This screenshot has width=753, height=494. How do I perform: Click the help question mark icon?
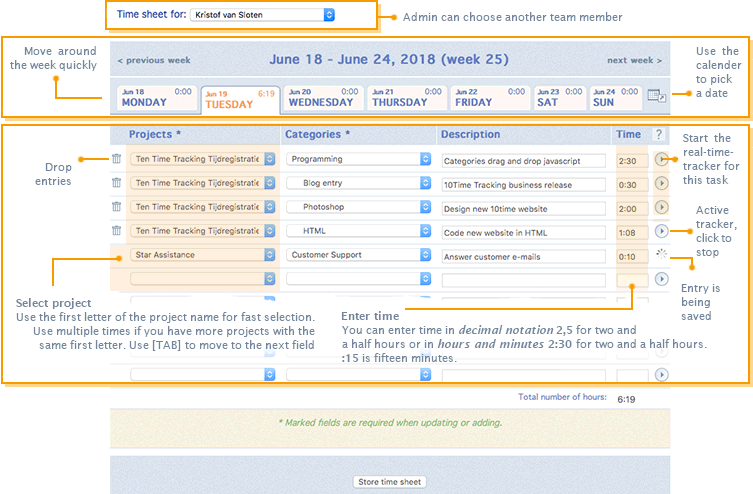(x=658, y=134)
